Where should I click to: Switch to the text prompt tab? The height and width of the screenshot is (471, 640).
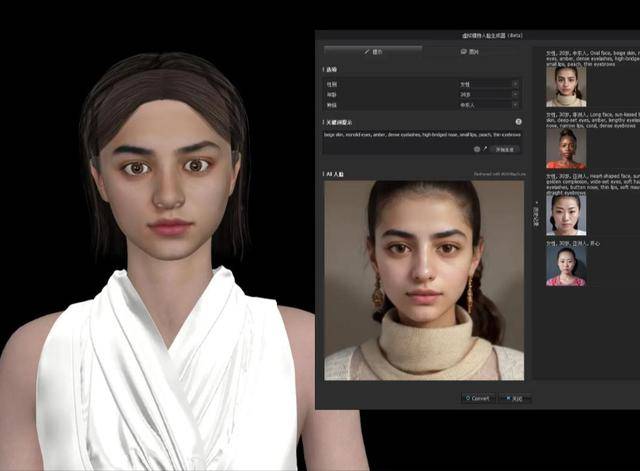[369, 50]
